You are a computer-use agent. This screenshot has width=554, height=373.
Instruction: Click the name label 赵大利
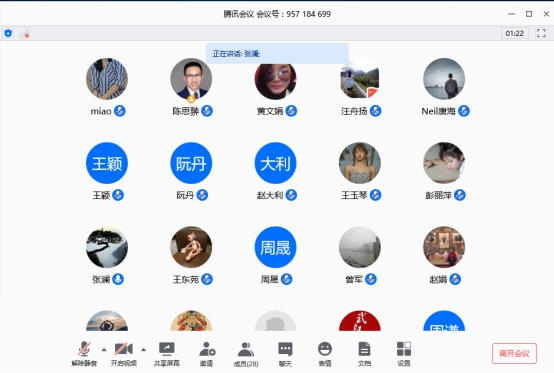point(270,195)
